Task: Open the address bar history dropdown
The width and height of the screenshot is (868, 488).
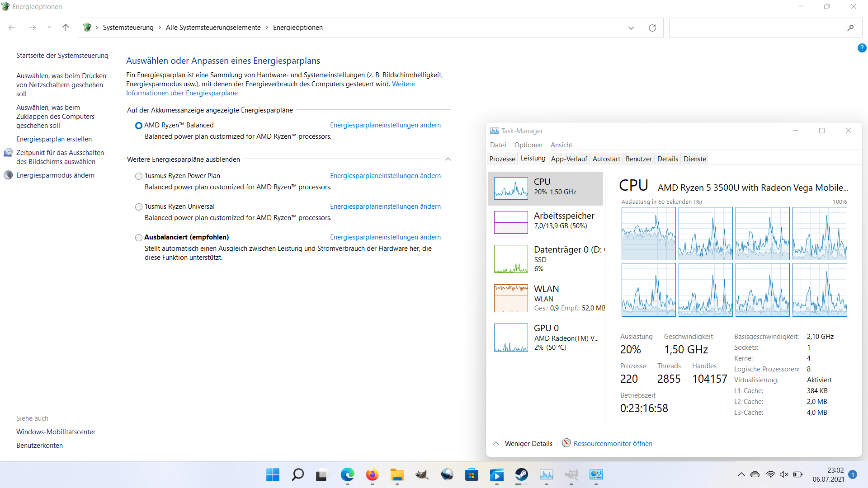Action: tap(631, 28)
